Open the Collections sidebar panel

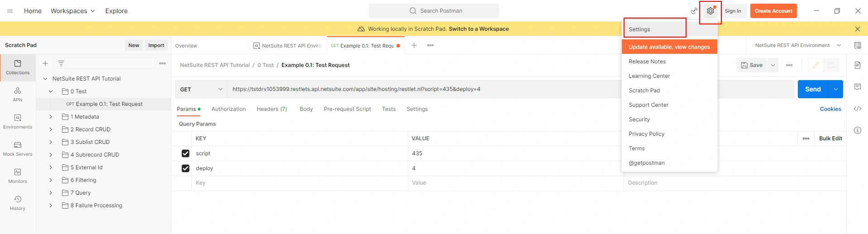tap(18, 67)
